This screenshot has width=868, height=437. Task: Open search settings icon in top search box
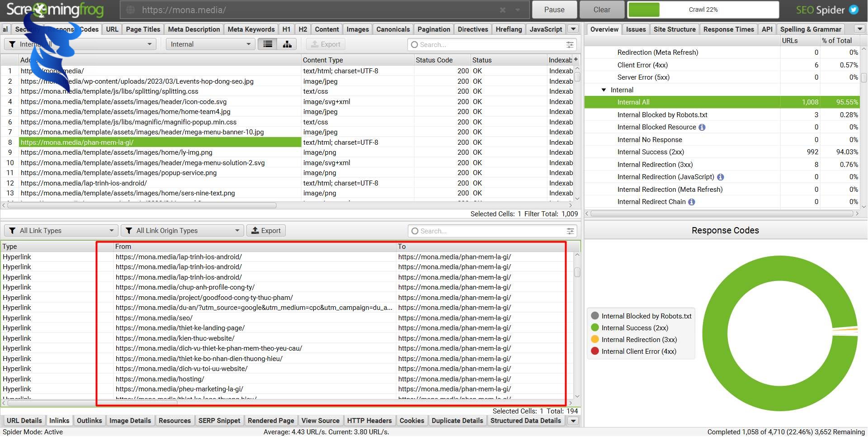coord(570,45)
